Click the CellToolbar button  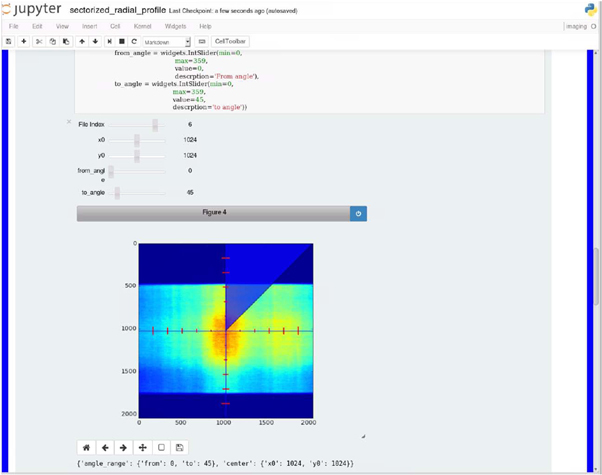coord(230,41)
